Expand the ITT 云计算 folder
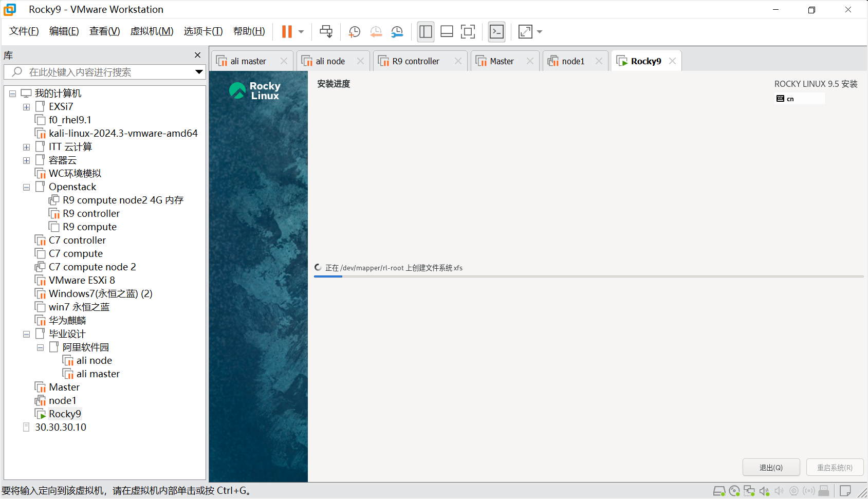868x499 pixels. coord(26,147)
